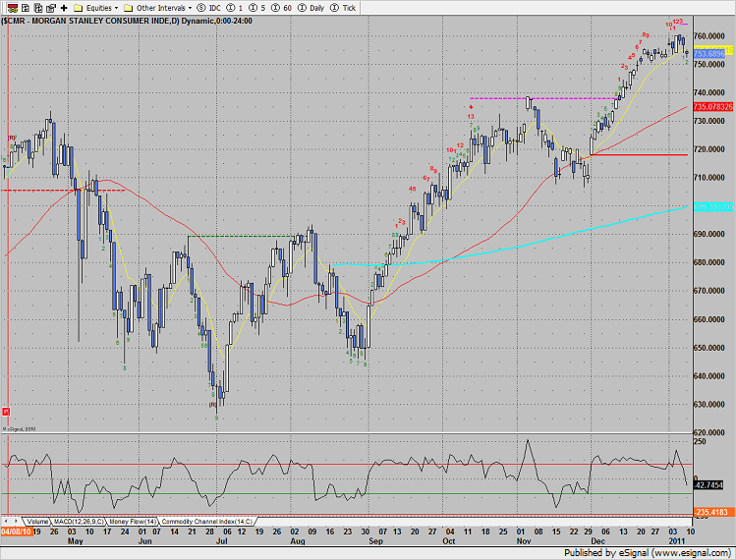Image resolution: width=736 pixels, height=560 pixels.
Task: Click the second toolbar window-layout icon
Action: tap(26, 8)
